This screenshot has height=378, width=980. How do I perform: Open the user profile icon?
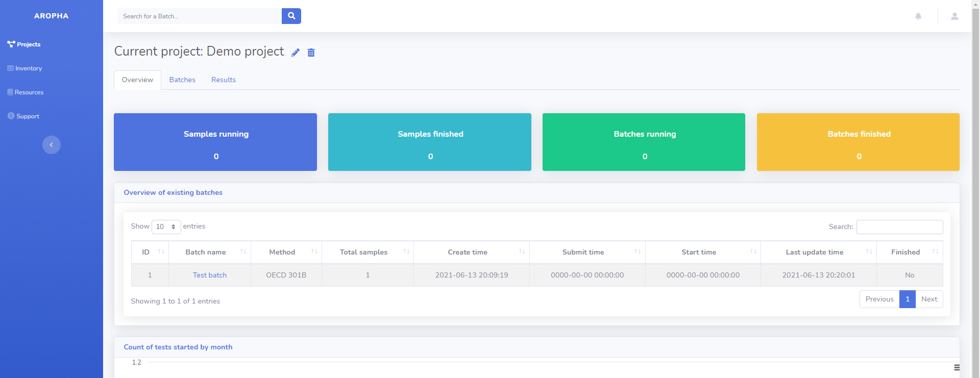point(954,16)
